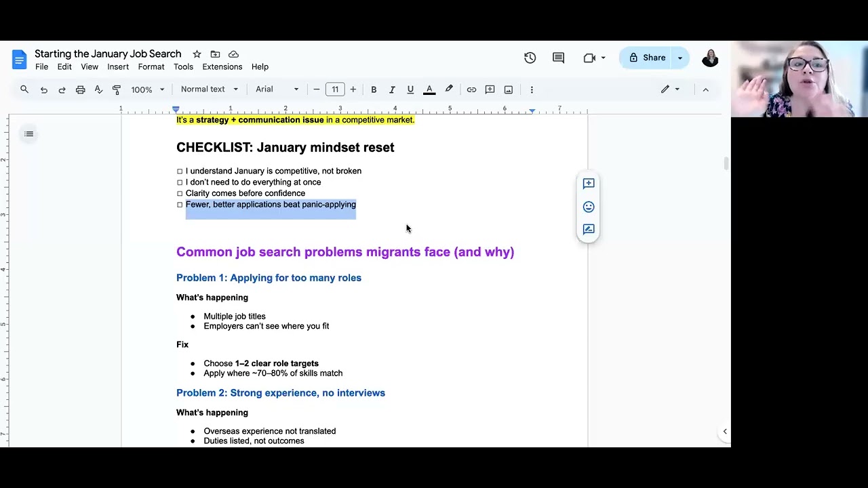Suggest edits from the side margin
This screenshot has width=868, height=488.
click(x=589, y=229)
